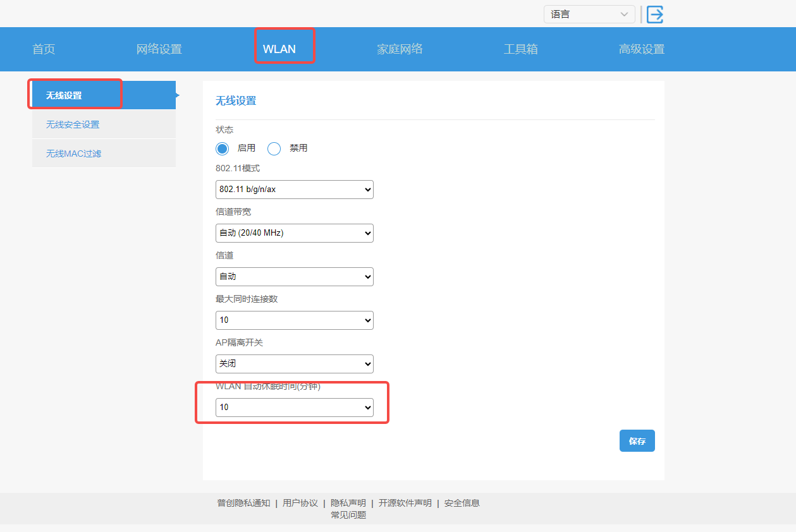Viewport: 796px width, 532px height.
Task: Open the 语言 language dropdown
Action: [589, 15]
